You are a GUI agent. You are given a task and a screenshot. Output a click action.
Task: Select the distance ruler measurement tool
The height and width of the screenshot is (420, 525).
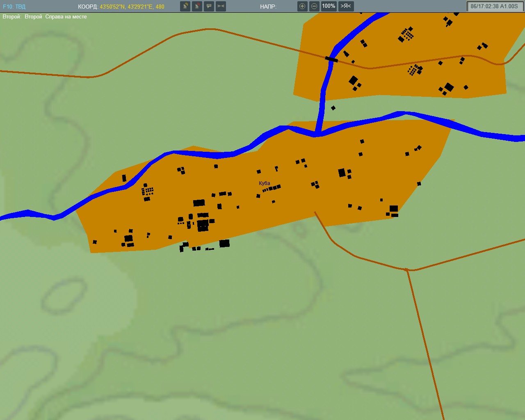[221, 6]
